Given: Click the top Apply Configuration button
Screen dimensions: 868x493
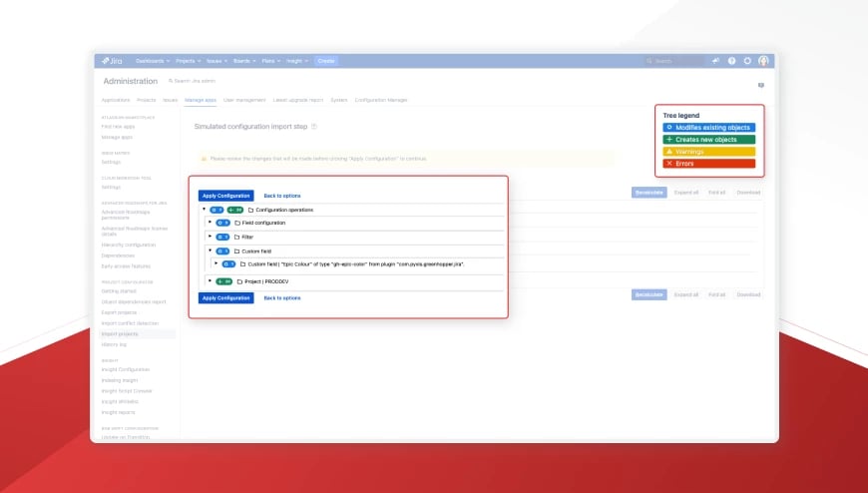Looking at the screenshot, I should tap(225, 196).
